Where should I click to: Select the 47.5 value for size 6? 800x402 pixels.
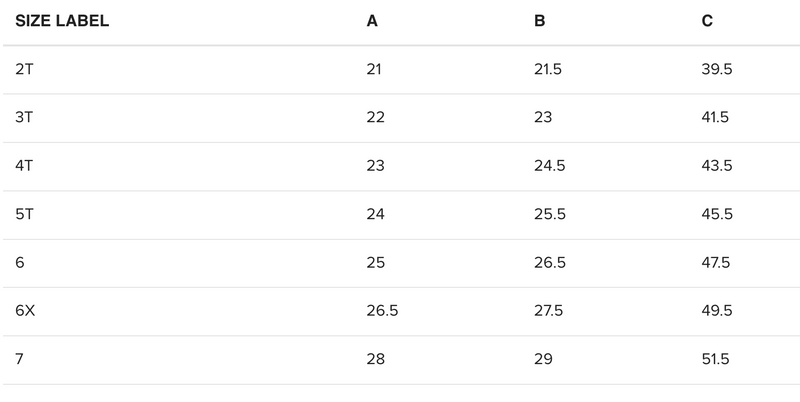point(718,263)
